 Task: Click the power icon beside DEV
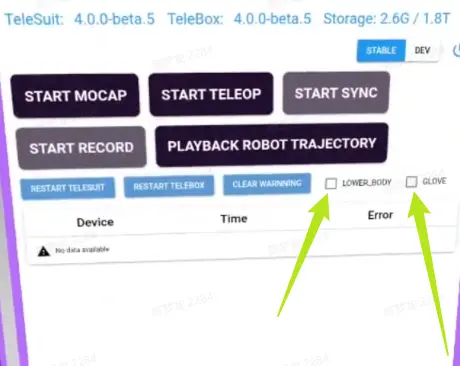point(456,51)
